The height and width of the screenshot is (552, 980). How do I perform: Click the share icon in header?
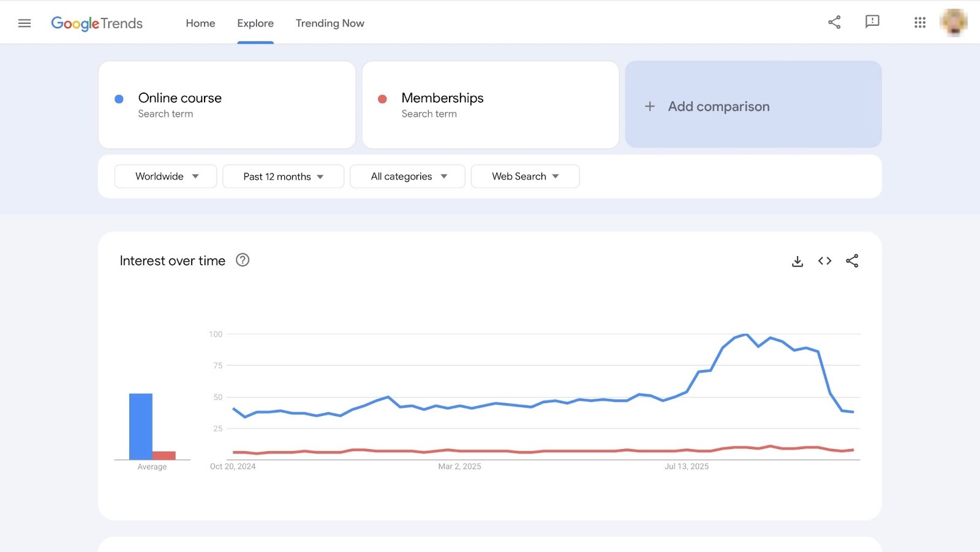[834, 23]
